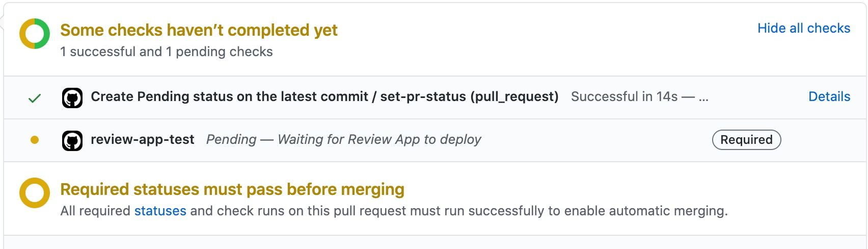Click the green checkmark for set-pr-status
The image size is (868, 249).
[35, 98]
